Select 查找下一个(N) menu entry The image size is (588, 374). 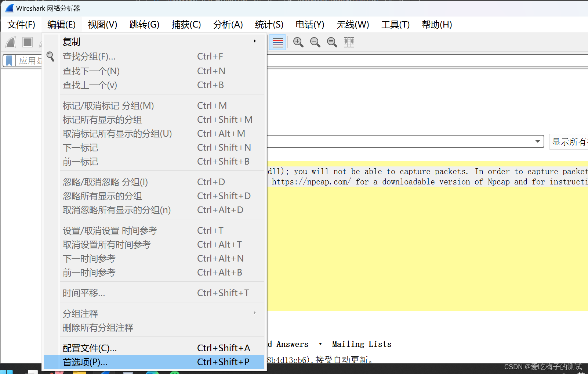[x=154, y=71]
